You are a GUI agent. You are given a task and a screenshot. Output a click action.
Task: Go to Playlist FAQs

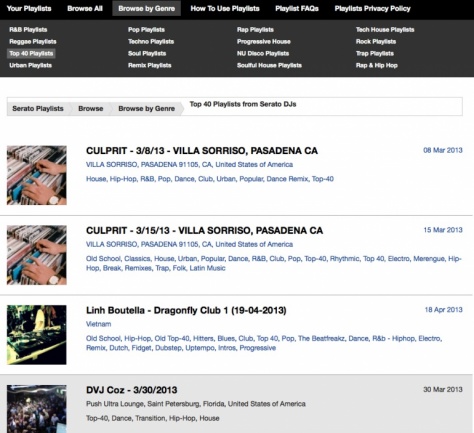(297, 9)
